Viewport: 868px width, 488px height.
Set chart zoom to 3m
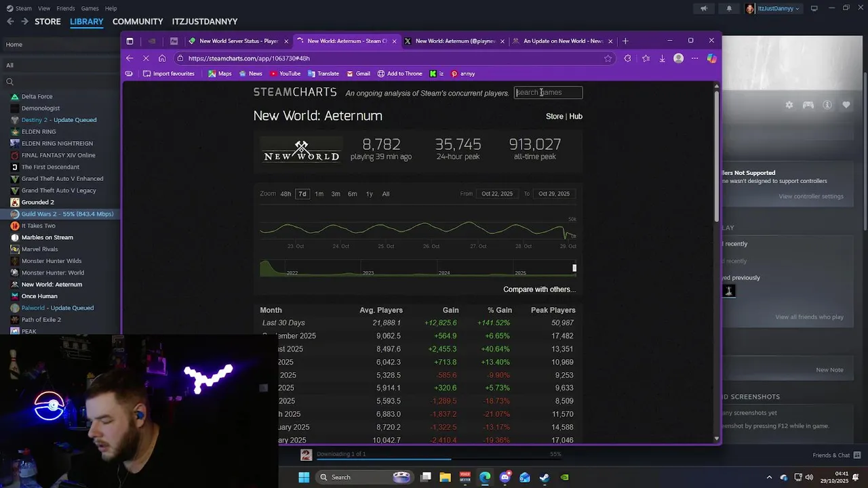(x=336, y=194)
